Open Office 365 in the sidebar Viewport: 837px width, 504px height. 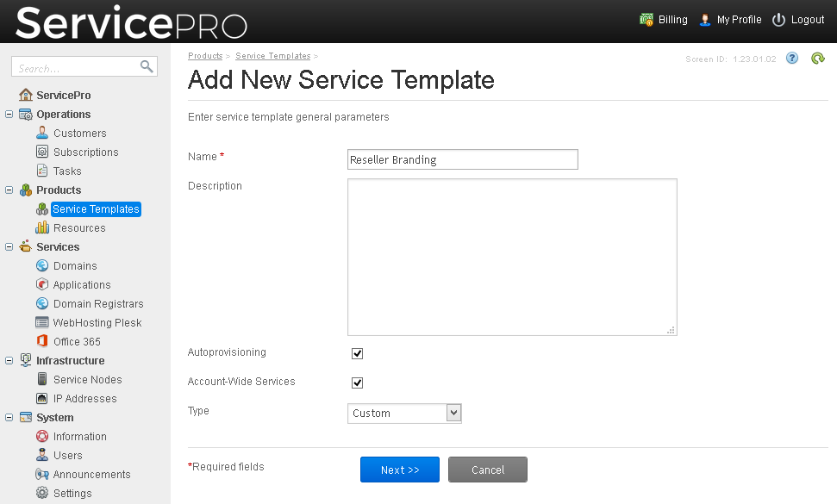[x=77, y=341]
